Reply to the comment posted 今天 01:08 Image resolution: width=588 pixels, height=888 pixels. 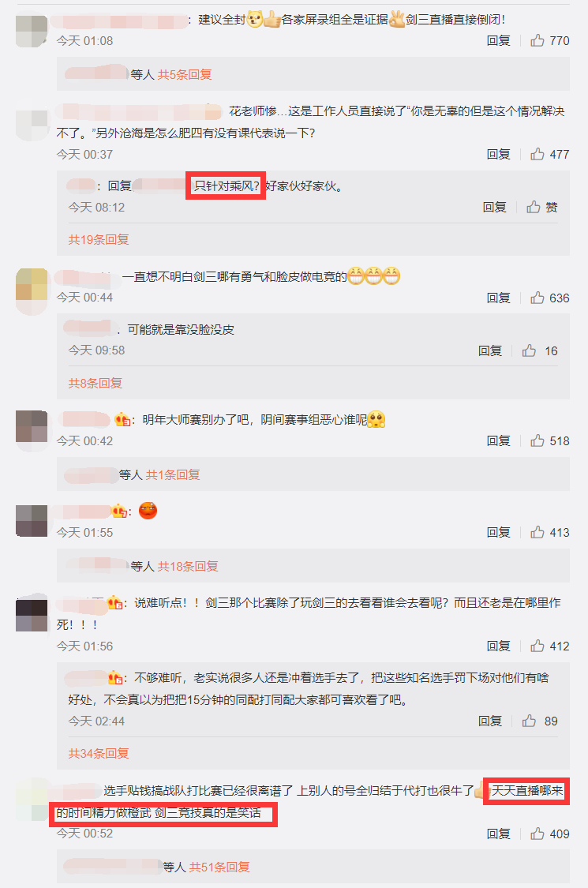point(499,40)
